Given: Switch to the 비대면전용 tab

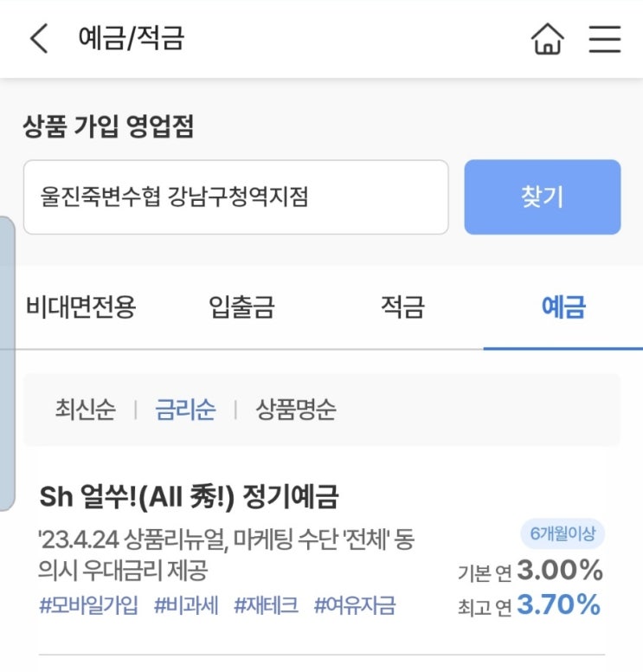Looking at the screenshot, I should pyautogui.click(x=80, y=307).
